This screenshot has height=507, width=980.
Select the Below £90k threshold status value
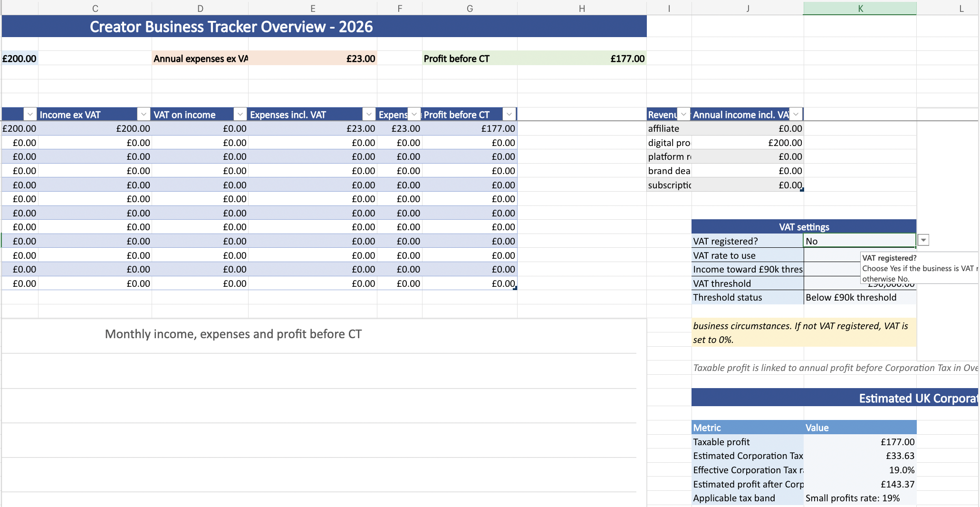click(860, 297)
